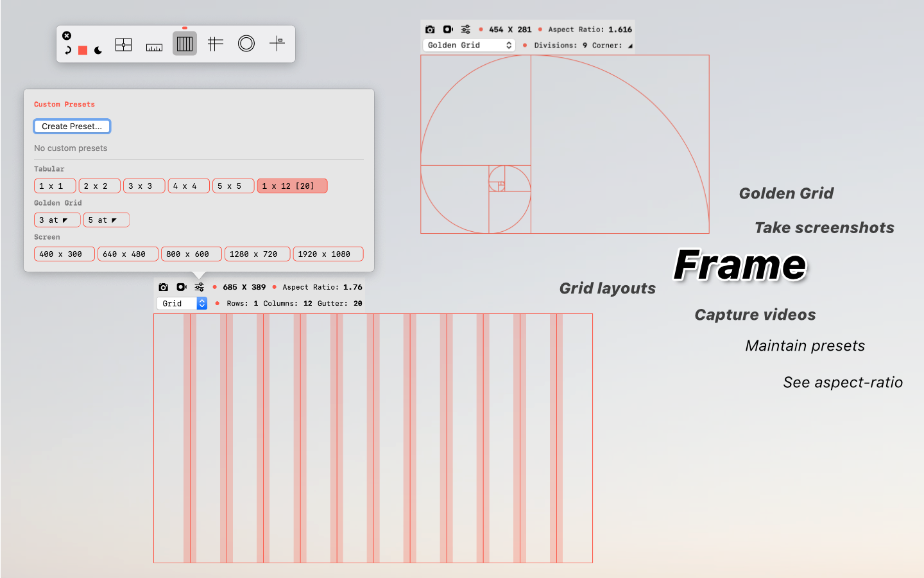
Task: Click the red dot before 454 X 281
Action: [x=481, y=30]
